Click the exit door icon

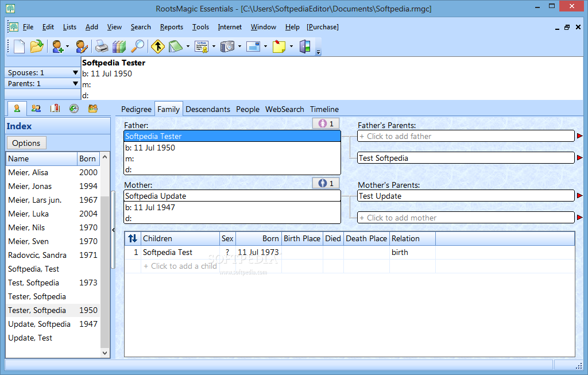[305, 47]
